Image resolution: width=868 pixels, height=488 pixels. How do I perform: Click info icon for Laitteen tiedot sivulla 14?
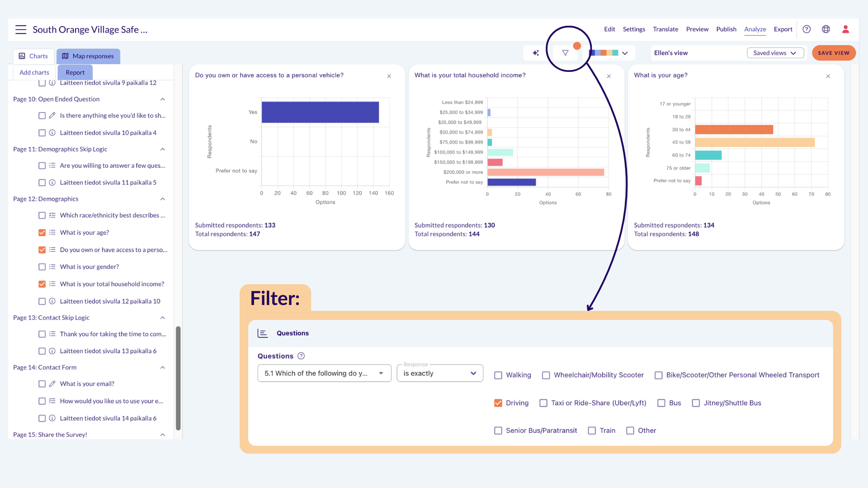pos(52,418)
